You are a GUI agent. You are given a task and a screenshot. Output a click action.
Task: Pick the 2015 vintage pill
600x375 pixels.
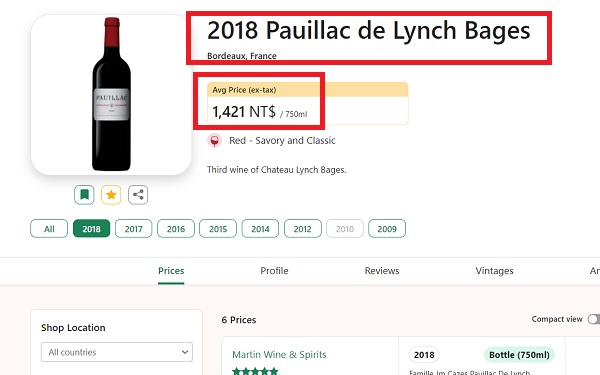(x=218, y=229)
